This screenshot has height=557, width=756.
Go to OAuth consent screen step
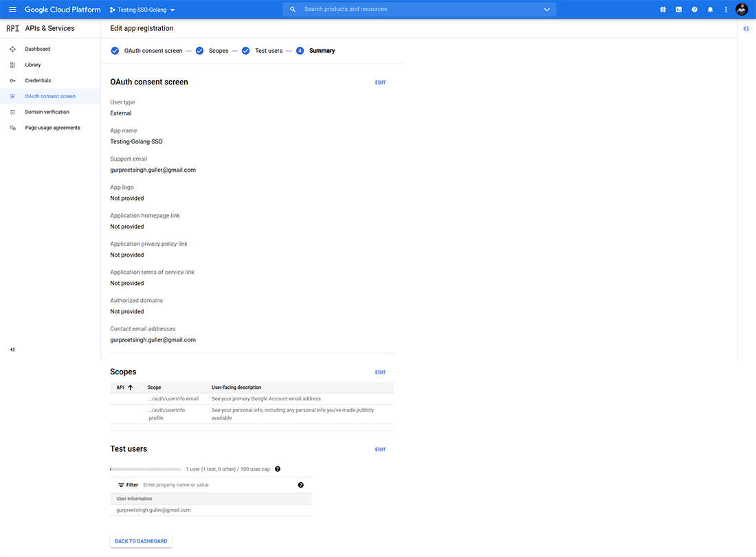point(153,51)
